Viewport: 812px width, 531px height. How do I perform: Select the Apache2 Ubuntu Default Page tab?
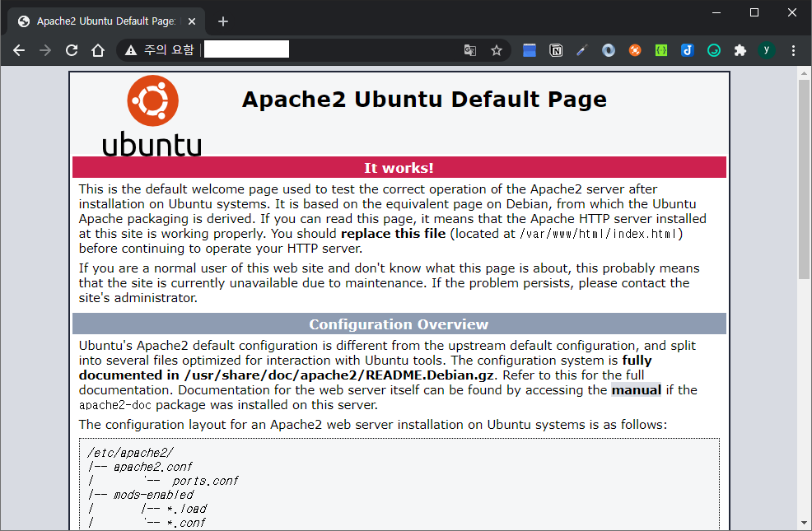pyautogui.click(x=106, y=21)
